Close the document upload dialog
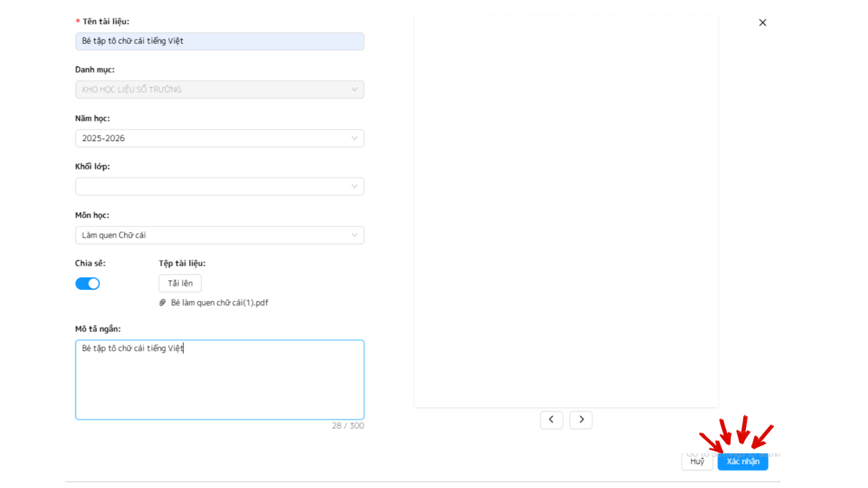Image resolution: width=868 pixels, height=488 pixels. coord(762,23)
